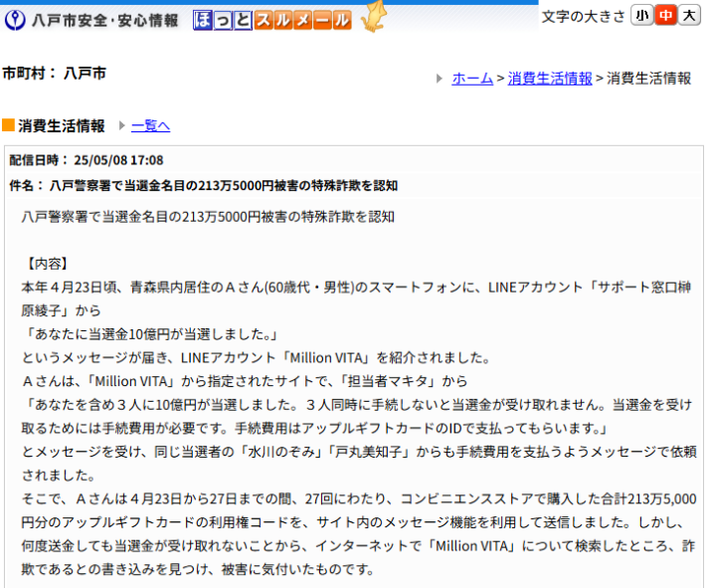Click the 「あなたに当選金10億円が当選しました。」 line
Image resolution: width=706 pixels, height=588 pixels.
click(x=151, y=334)
